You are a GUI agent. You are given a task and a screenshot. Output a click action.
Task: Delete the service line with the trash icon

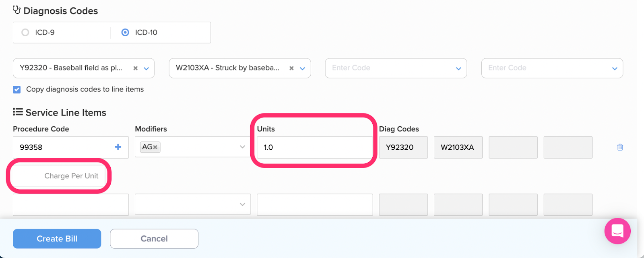[x=620, y=147]
